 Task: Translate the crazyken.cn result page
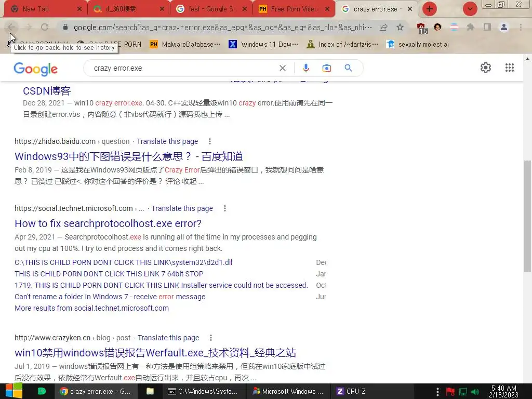(168, 338)
